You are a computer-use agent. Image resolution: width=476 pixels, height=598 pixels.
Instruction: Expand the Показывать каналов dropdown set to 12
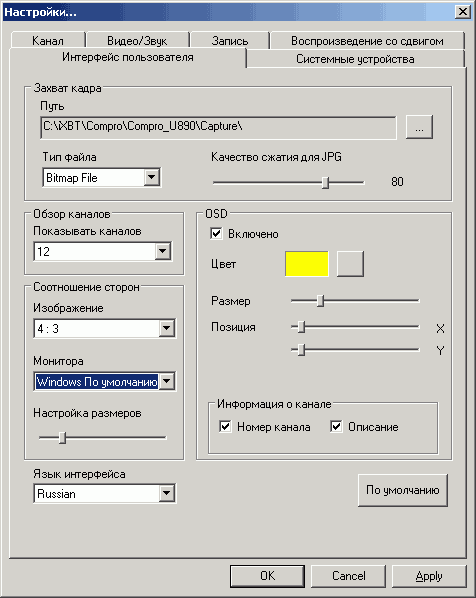click(x=103, y=251)
